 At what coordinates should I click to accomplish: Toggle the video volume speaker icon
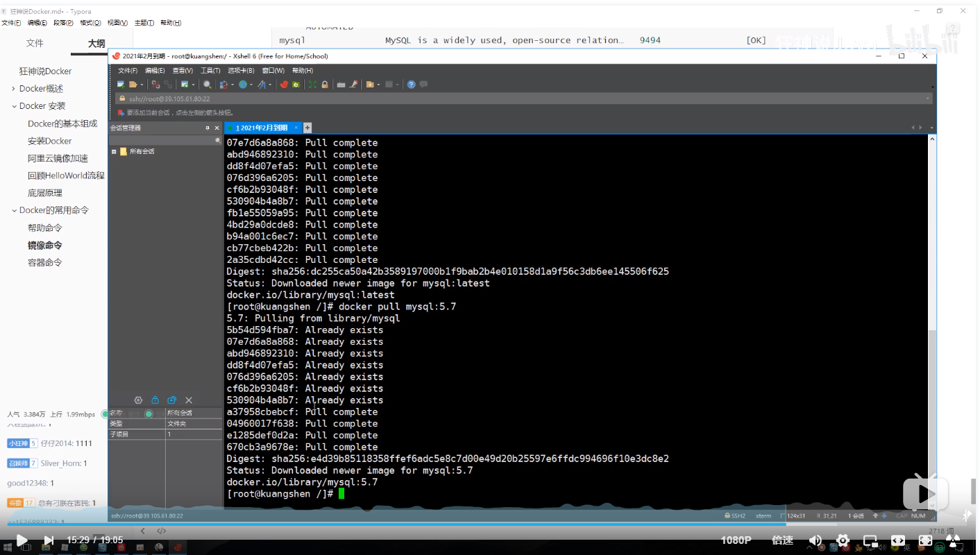(x=816, y=540)
